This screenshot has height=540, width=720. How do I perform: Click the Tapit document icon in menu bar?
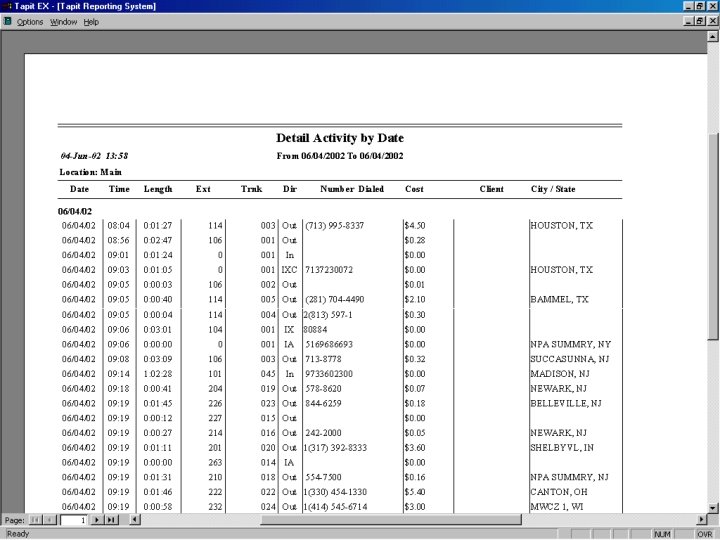click(7, 21)
